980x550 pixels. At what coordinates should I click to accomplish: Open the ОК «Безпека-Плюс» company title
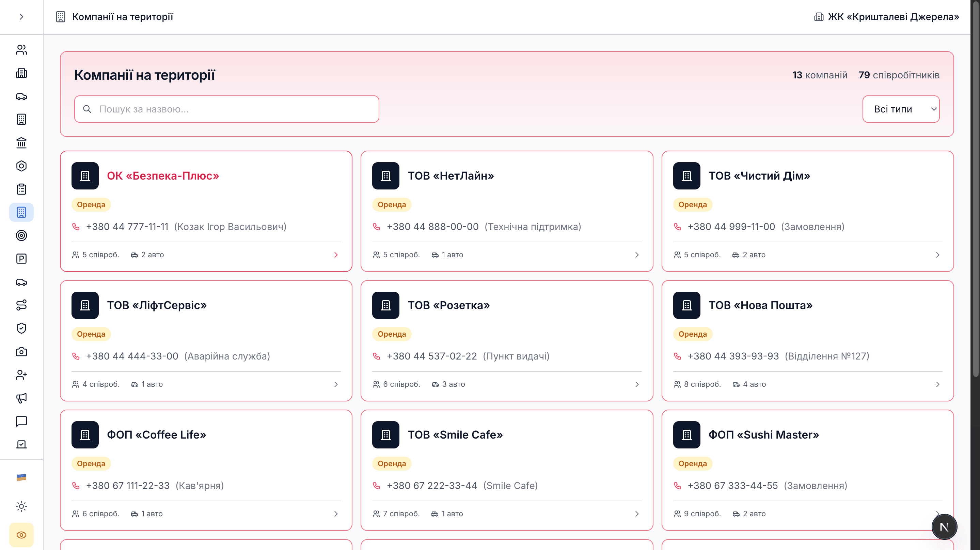(x=163, y=176)
